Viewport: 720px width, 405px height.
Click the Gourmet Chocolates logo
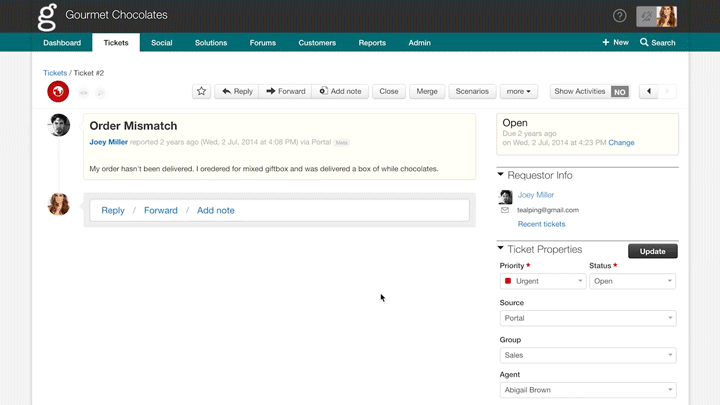click(x=47, y=17)
